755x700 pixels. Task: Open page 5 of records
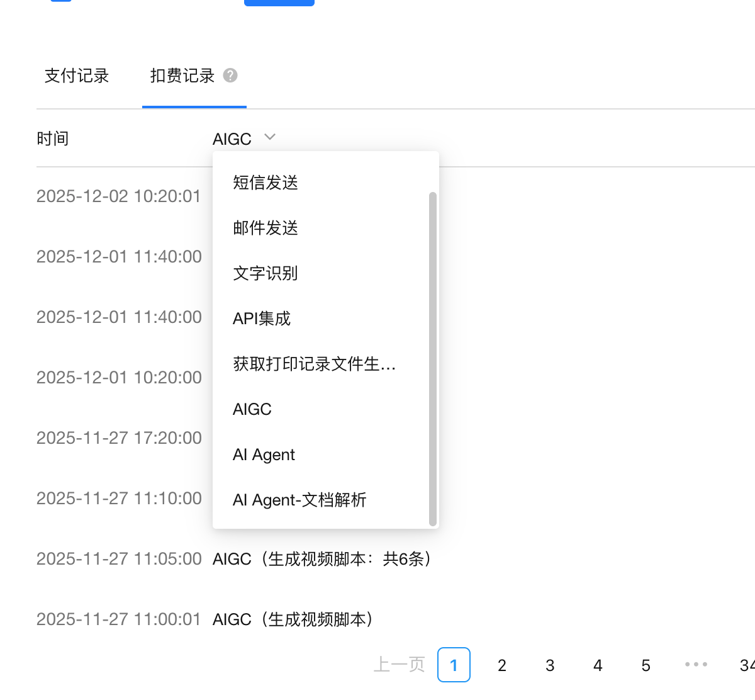point(646,665)
